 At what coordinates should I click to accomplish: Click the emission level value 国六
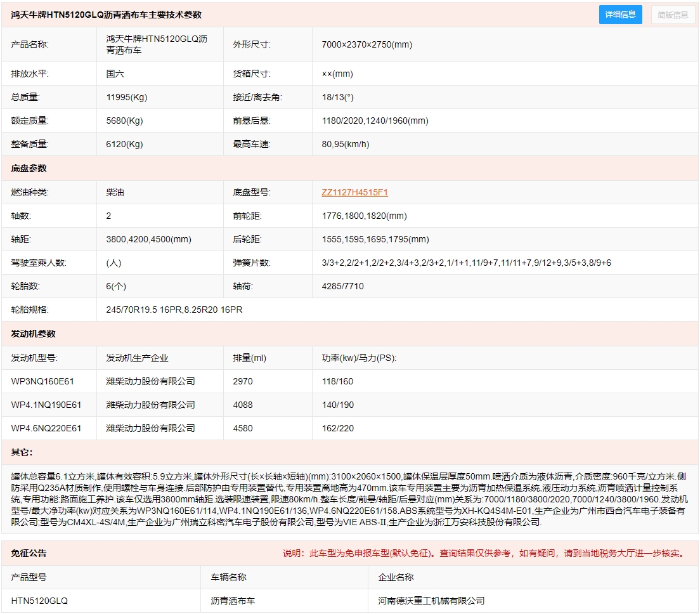click(115, 74)
